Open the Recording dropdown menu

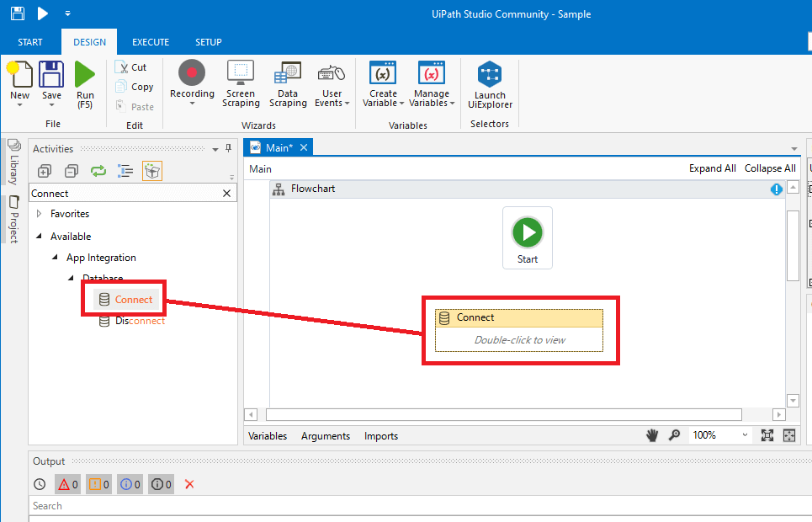192,104
